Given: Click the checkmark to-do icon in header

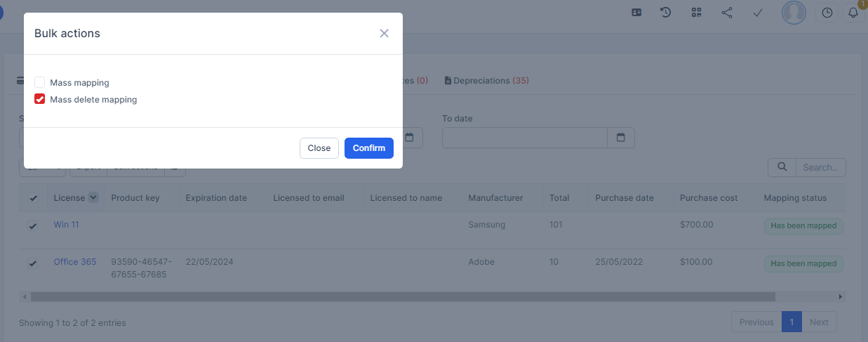Looking at the screenshot, I should click(x=758, y=13).
